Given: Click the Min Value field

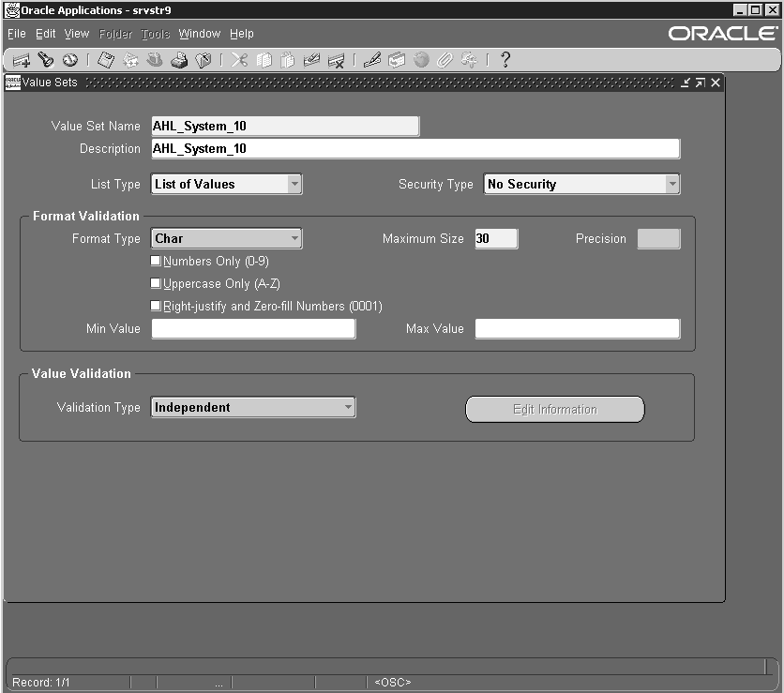Looking at the screenshot, I should coord(253,328).
